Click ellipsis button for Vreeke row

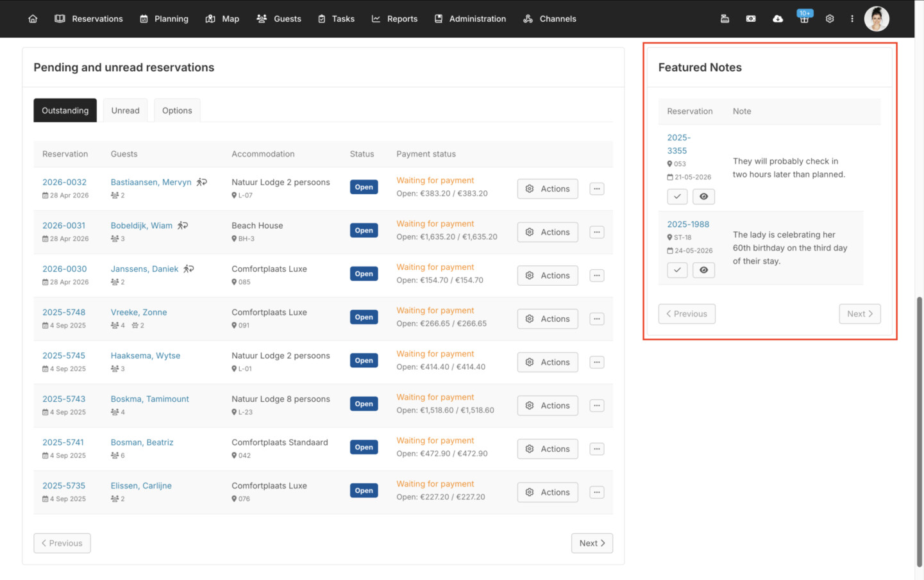point(597,319)
